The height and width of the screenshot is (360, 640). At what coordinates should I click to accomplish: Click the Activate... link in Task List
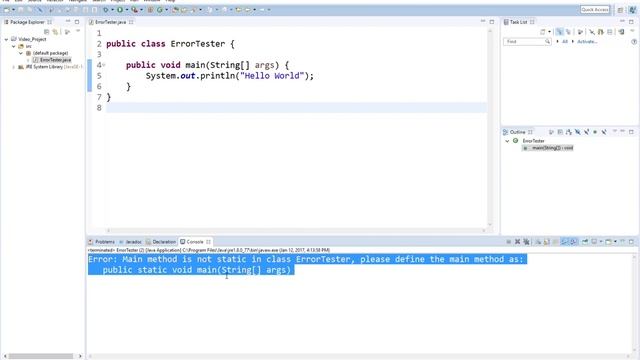click(587, 42)
